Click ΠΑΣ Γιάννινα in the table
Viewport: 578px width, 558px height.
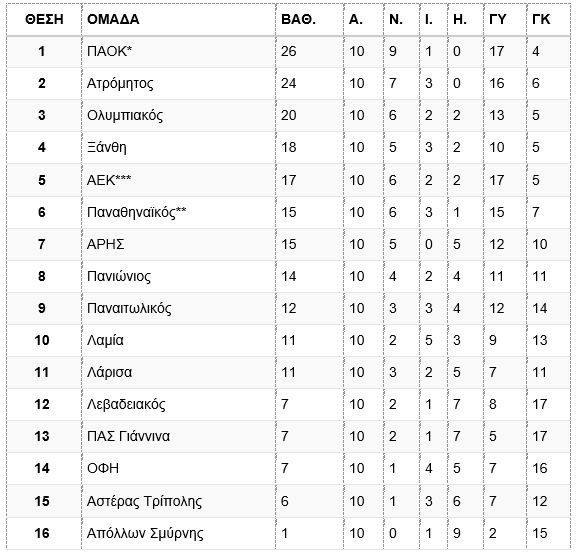point(129,436)
